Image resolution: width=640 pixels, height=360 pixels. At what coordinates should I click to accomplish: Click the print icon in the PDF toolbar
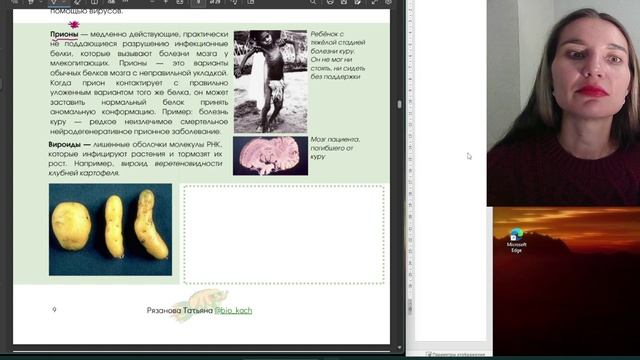point(330,2)
